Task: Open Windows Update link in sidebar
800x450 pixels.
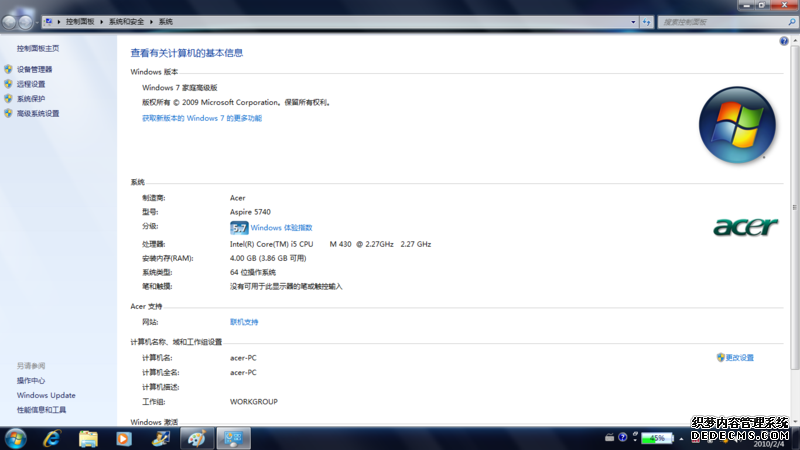Action: 46,395
